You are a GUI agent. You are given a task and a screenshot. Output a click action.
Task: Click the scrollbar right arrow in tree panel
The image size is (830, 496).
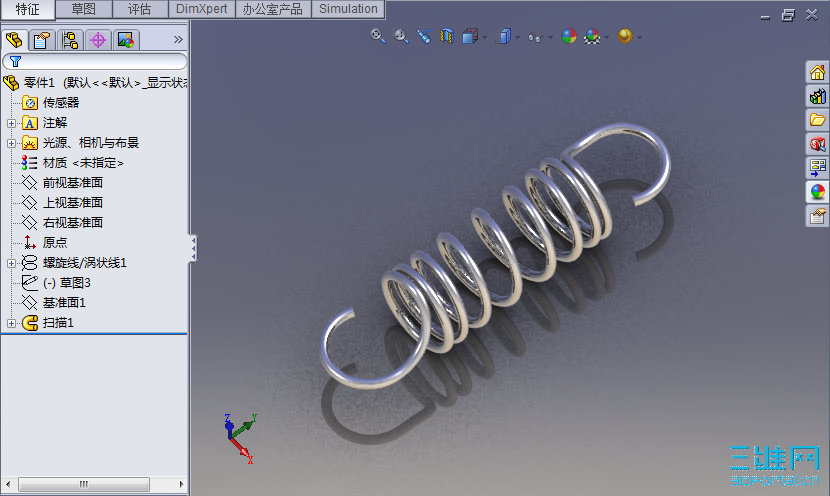(x=181, y=484)
